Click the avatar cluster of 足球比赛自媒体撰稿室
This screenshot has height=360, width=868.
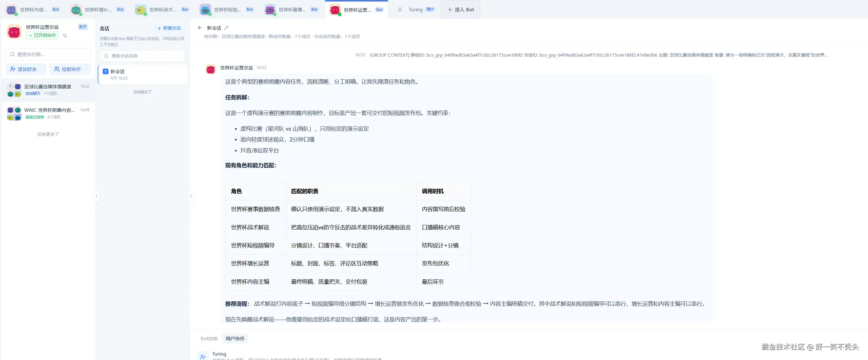[x=14, y=90]
